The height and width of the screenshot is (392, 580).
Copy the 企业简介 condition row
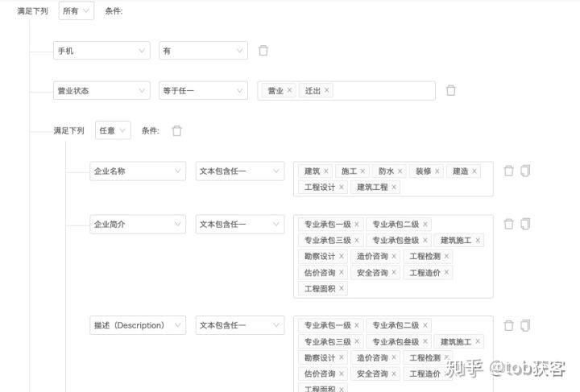(525, 224)
